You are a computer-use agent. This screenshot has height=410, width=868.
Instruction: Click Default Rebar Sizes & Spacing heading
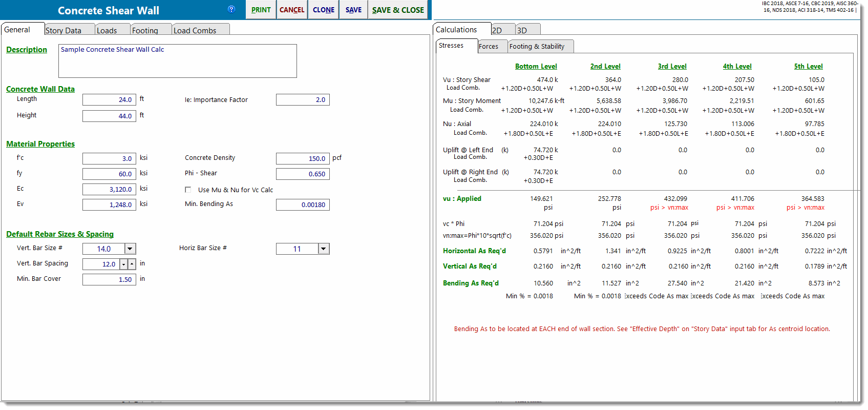[x=60, y=234]
